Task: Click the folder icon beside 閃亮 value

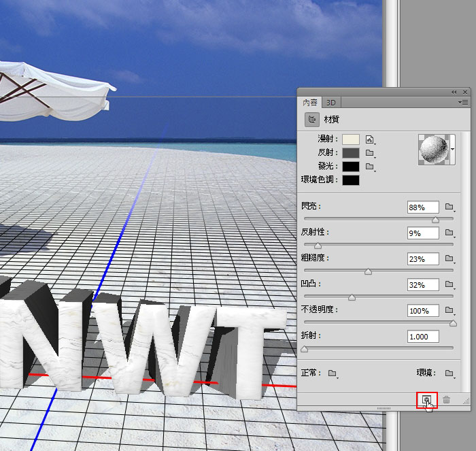Action: (449, 207)
